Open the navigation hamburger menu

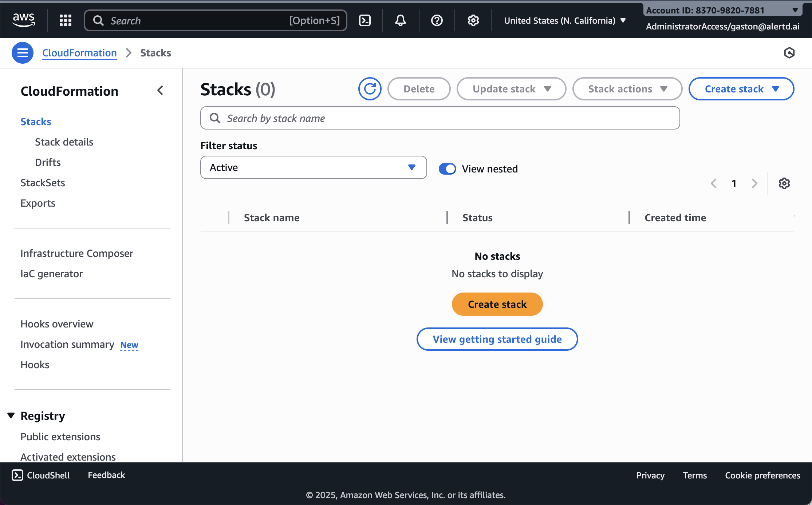click(22, 53)
